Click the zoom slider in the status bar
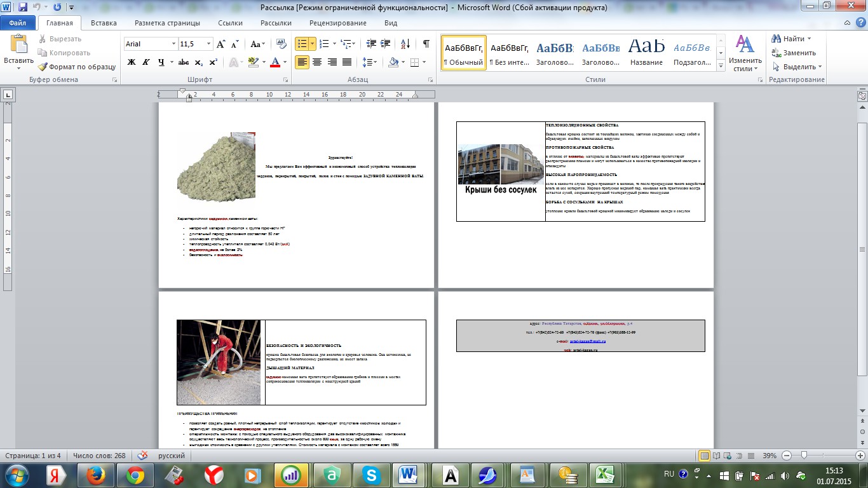This screenshot has height=488, width=868. (x=804, y=456)
